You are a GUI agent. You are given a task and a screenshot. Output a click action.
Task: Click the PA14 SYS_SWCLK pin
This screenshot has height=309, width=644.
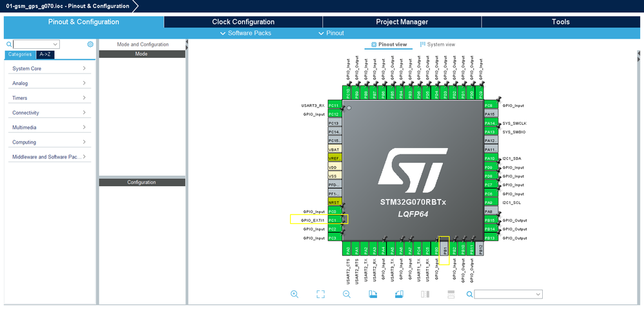coord(491,123)
